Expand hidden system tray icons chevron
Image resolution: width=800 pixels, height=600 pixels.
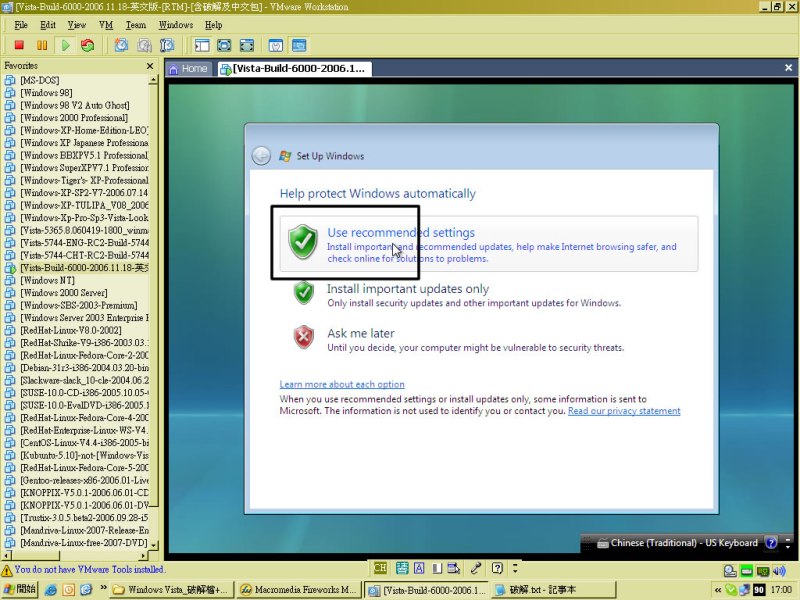point(718,590)
